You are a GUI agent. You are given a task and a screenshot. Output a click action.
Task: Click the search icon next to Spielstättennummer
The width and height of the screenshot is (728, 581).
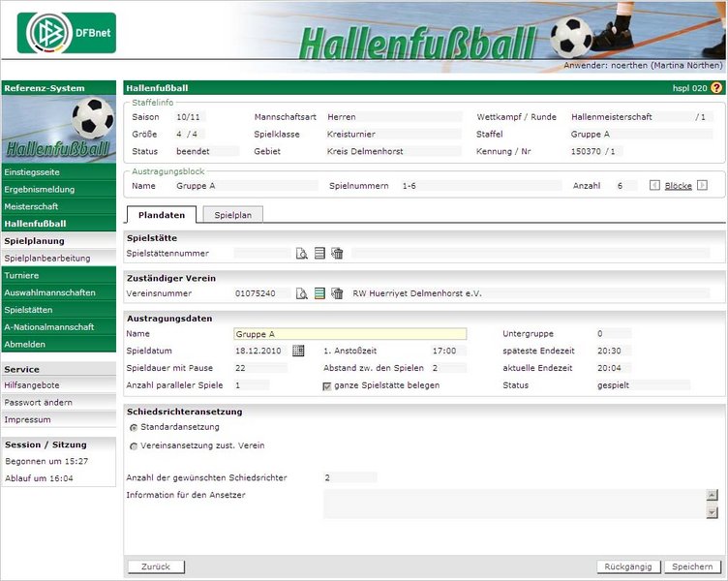tap(301, 254)
